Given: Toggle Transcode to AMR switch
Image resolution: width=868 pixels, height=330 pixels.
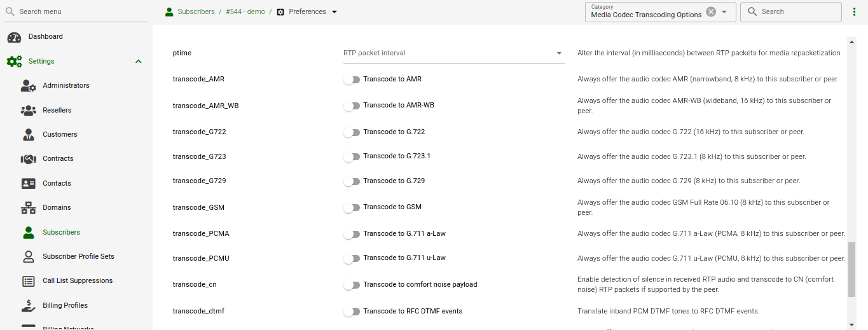Looking at the screenshot, I should click(x=352, y=79).
